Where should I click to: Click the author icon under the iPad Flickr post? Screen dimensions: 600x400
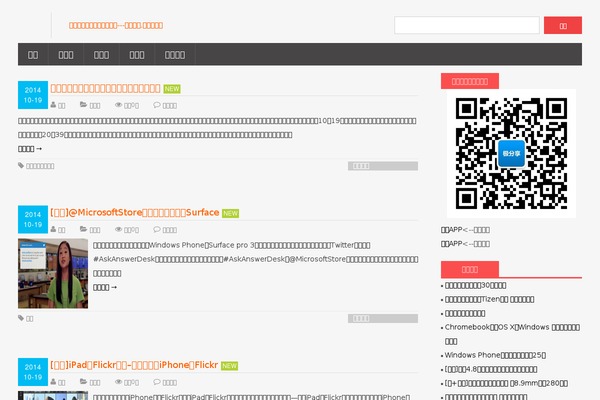click(x=53, y=382)
